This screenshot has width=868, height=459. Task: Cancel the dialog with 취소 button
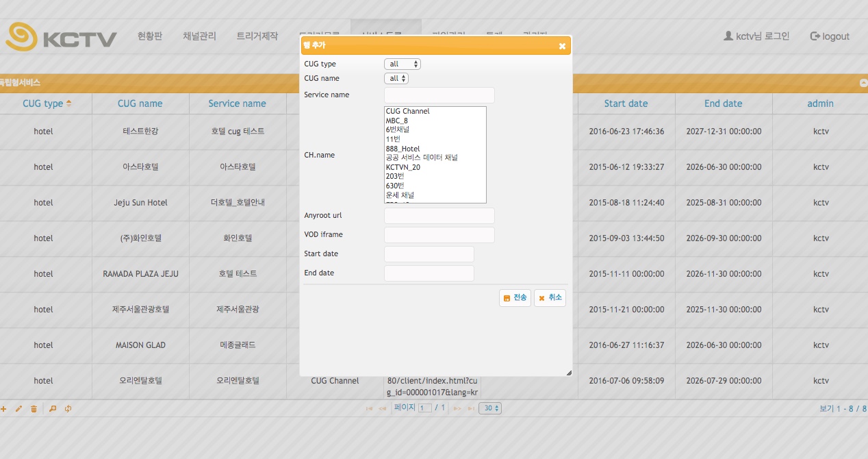(x=550, y=298)
